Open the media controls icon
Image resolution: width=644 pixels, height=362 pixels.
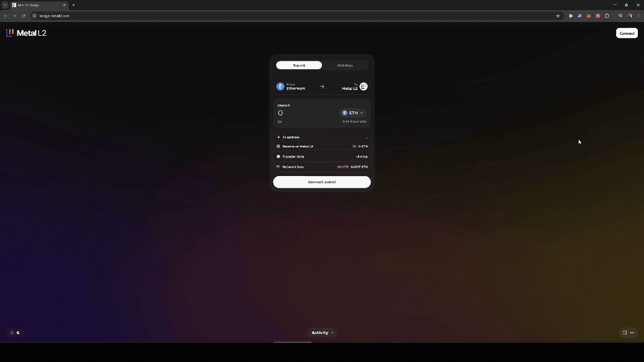pyautogui.click(x=620, y=16)
